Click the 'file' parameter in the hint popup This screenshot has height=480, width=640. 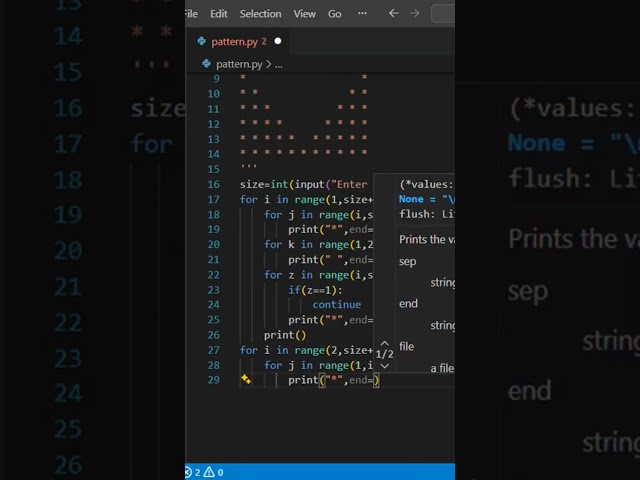(407, 347)
